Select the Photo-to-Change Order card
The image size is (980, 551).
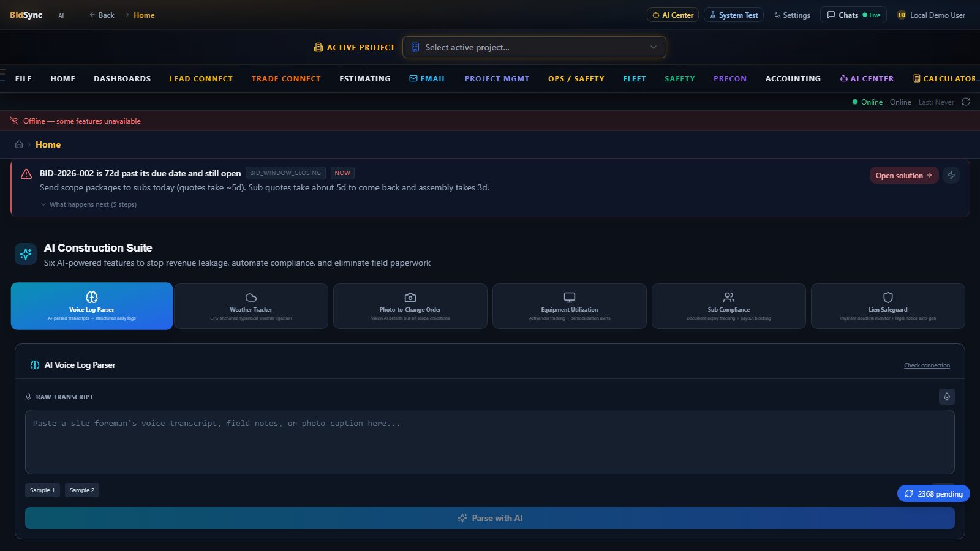410,306
